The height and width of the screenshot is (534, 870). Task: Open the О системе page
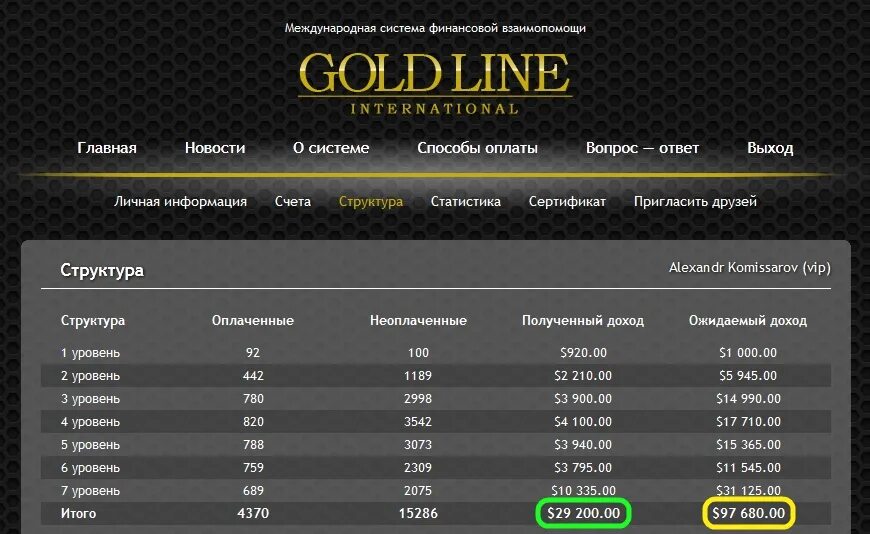tap(331, 148)
